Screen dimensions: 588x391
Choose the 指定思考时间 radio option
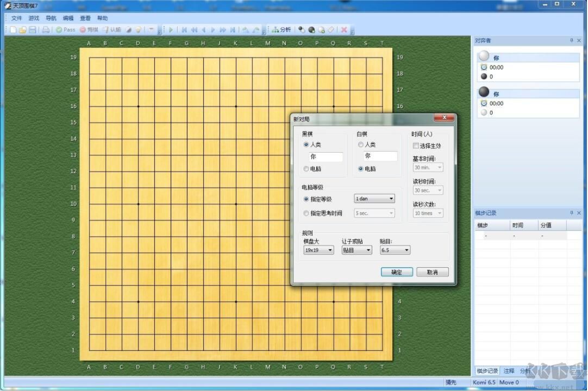tap(306, 213)
